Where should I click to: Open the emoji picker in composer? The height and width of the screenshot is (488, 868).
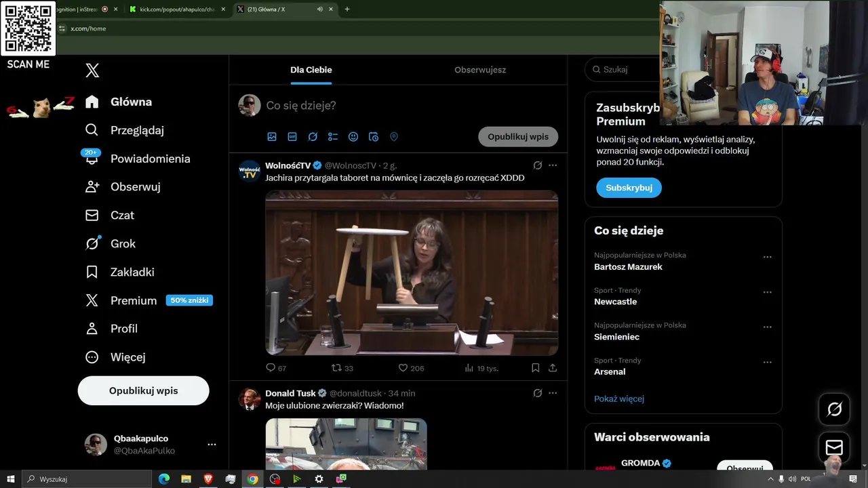click(353, 137)
